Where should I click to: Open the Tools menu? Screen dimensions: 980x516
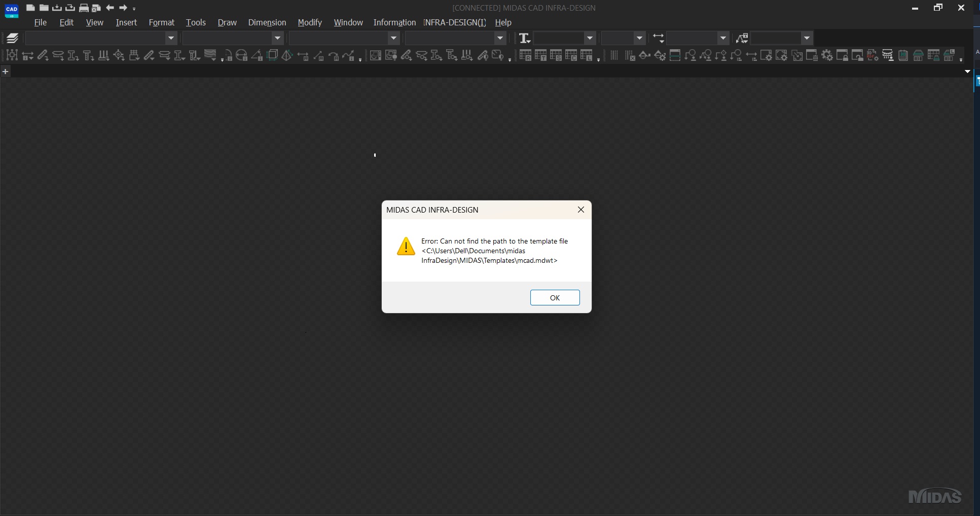pos(196,22)
